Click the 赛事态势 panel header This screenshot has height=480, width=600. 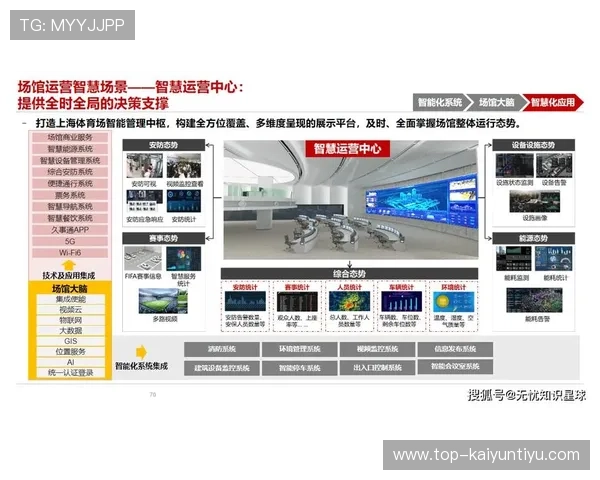pyautogui.click(x=163, y=238)
